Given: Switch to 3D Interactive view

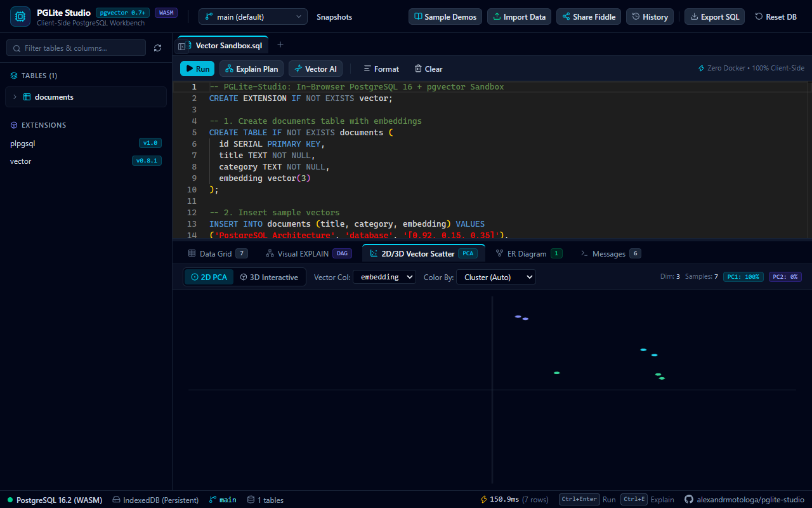Looking at the screenshot, I should tap(269, 277).
